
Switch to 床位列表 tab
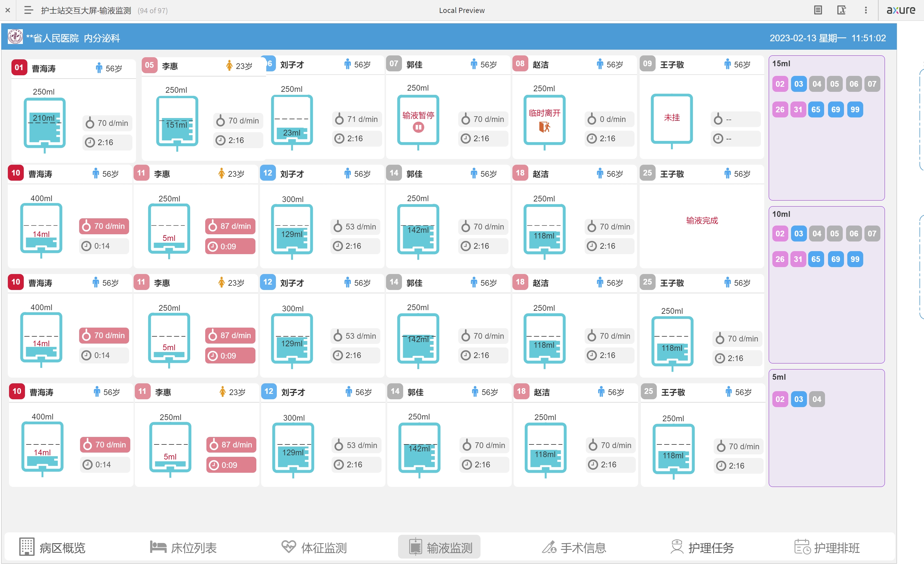click(183, 547)
